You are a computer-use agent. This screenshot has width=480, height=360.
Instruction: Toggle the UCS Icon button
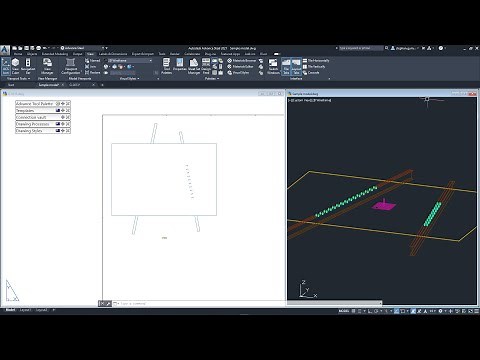pos(6,66)
